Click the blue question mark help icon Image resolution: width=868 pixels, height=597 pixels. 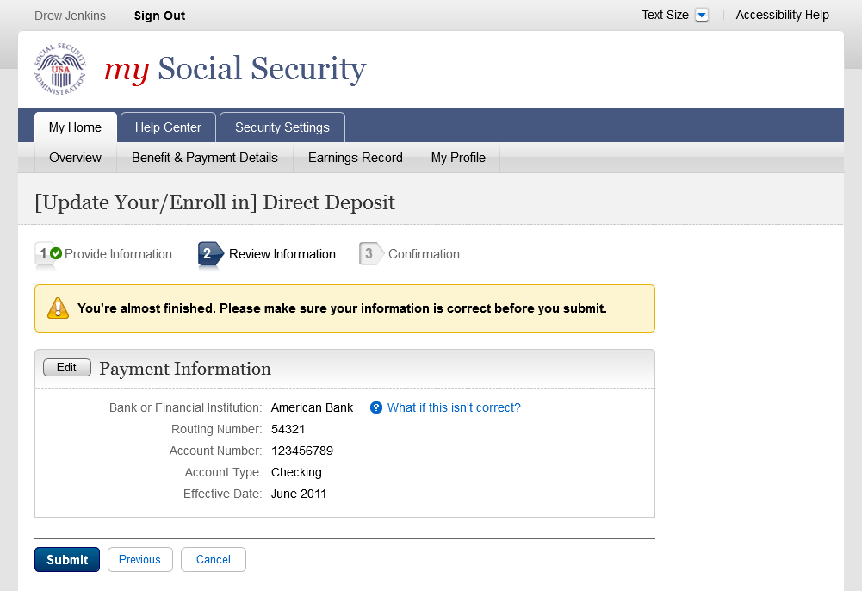point(376,407)
